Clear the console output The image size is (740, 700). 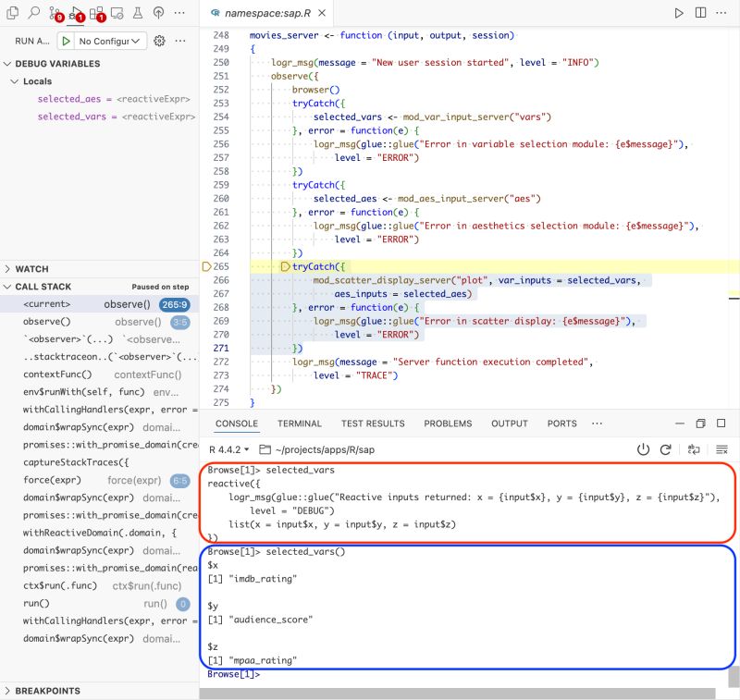(x=722, y=449)
